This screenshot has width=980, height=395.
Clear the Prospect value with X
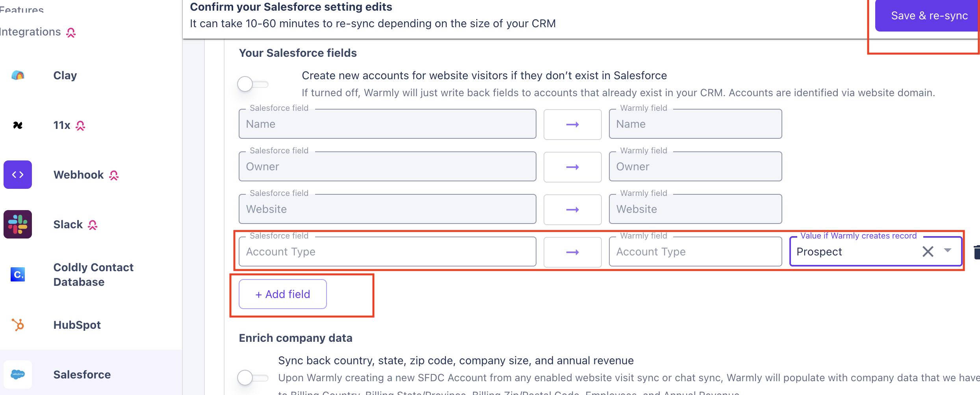[x=928, y=252]
